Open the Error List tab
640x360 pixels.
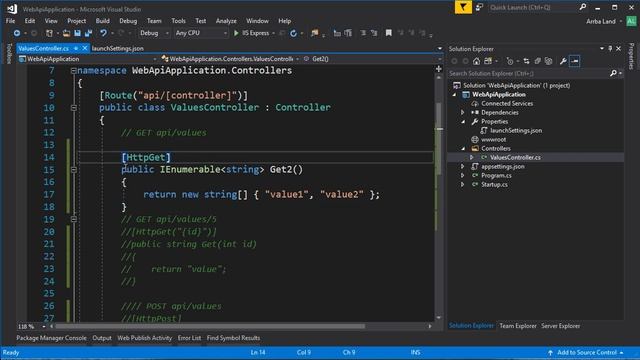189,338
